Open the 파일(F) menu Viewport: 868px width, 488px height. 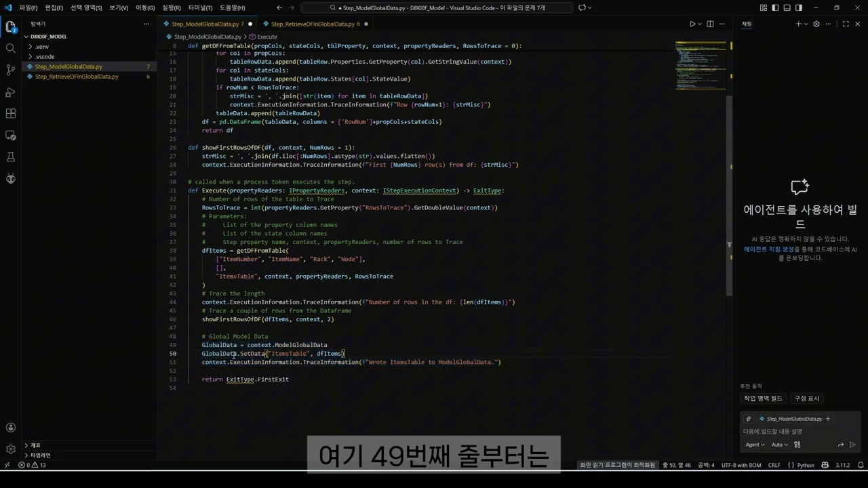pyautogui.click(x=28, y=7)
